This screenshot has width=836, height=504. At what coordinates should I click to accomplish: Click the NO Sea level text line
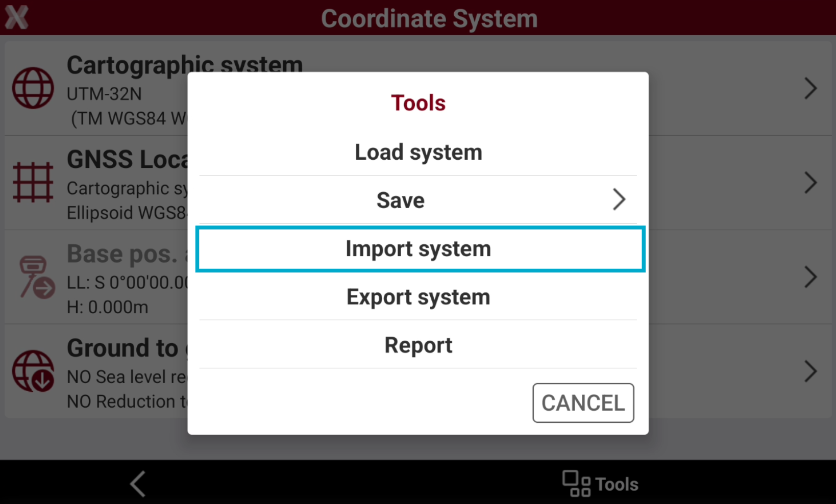(x=127, y=377)
